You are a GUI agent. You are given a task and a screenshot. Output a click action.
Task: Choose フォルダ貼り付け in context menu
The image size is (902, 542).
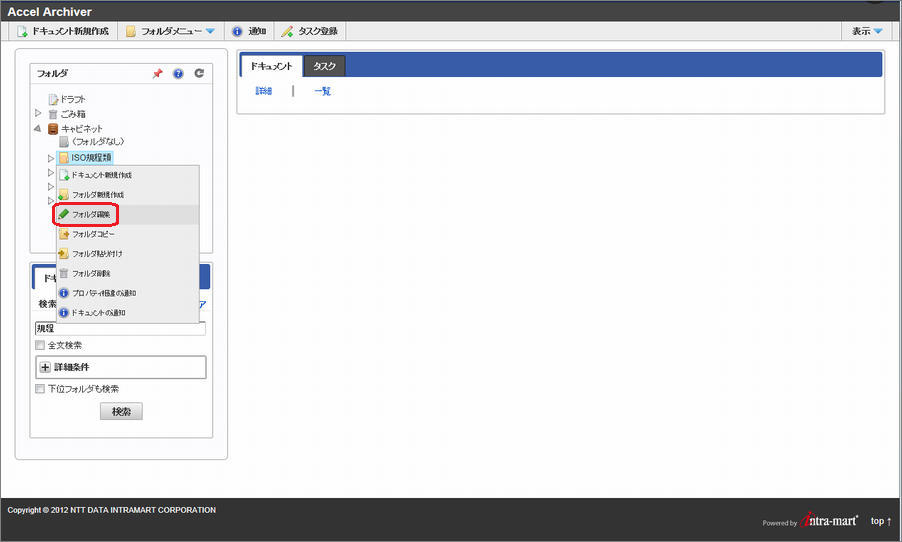[128, 253]
